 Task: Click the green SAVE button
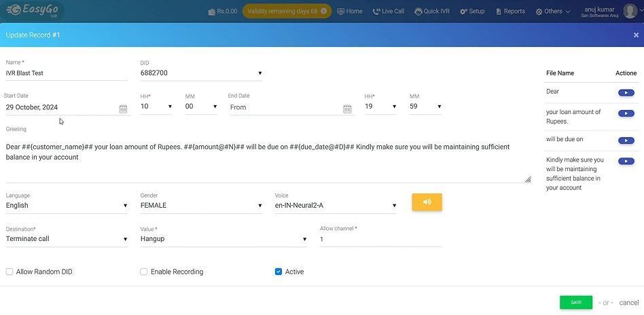click(576, 302)
